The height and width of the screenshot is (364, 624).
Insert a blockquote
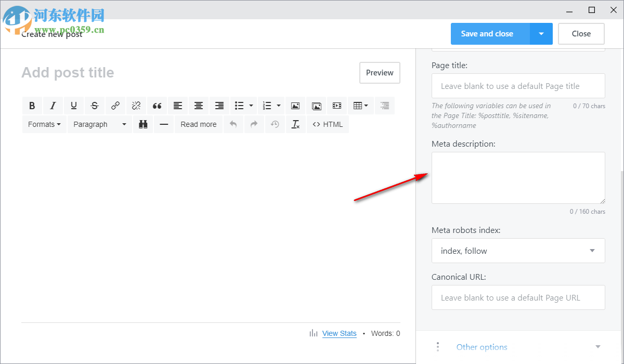[157, 106]
